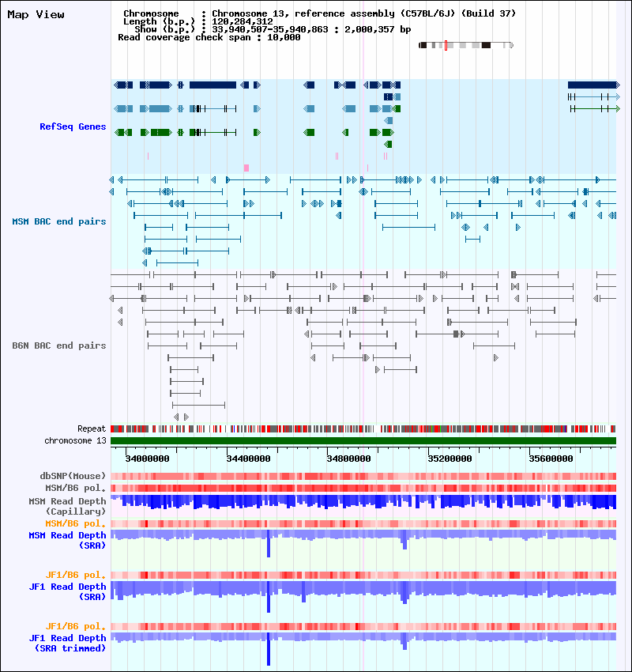Click the green chromosome 13 bar

coord(363,440)
